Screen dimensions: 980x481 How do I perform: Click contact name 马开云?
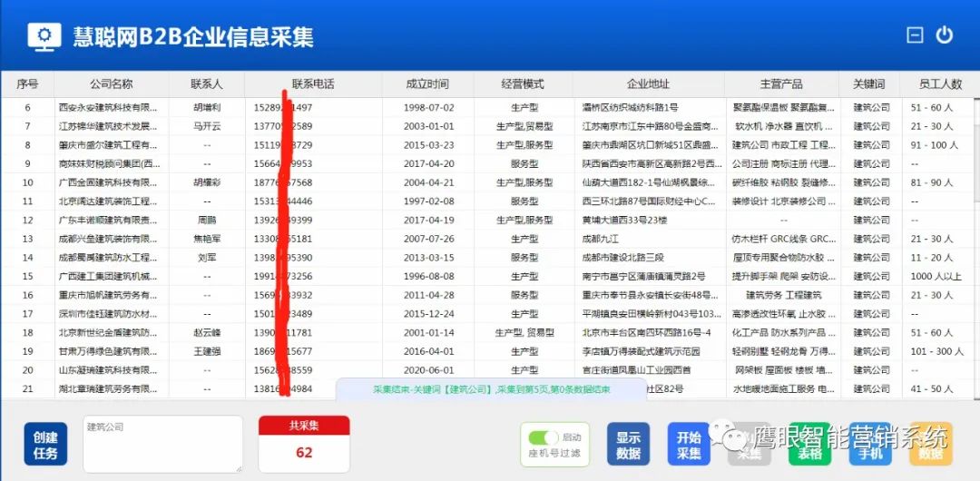(207, 126)
